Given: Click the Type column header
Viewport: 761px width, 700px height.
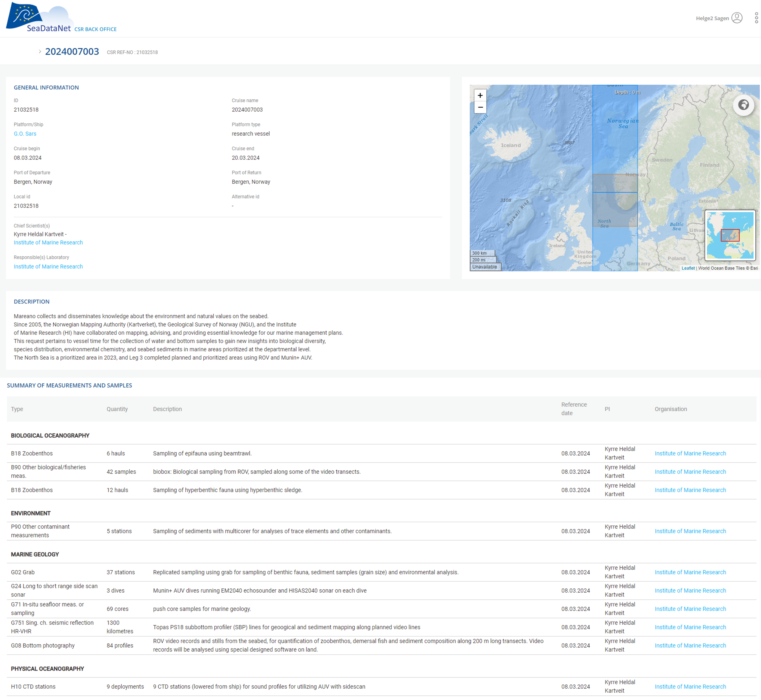Looking at the screenshot, I should pos(17,409).
